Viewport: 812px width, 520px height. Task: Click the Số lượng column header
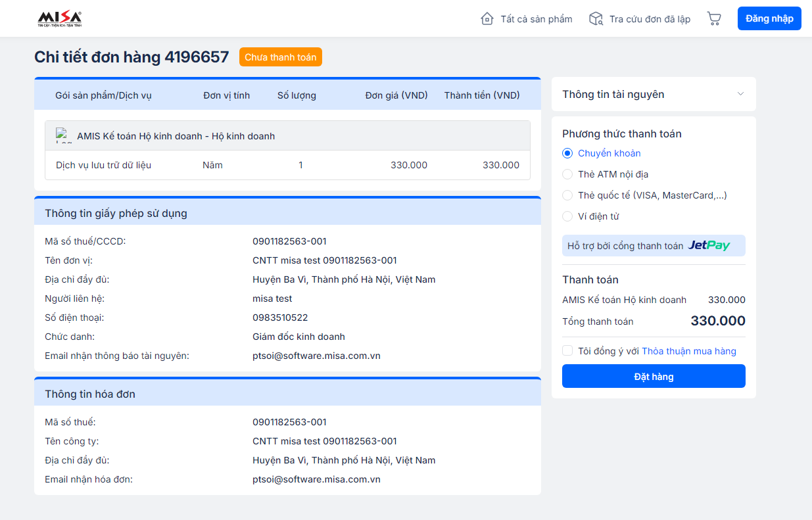pyautogui.click(x=297, y=95)
